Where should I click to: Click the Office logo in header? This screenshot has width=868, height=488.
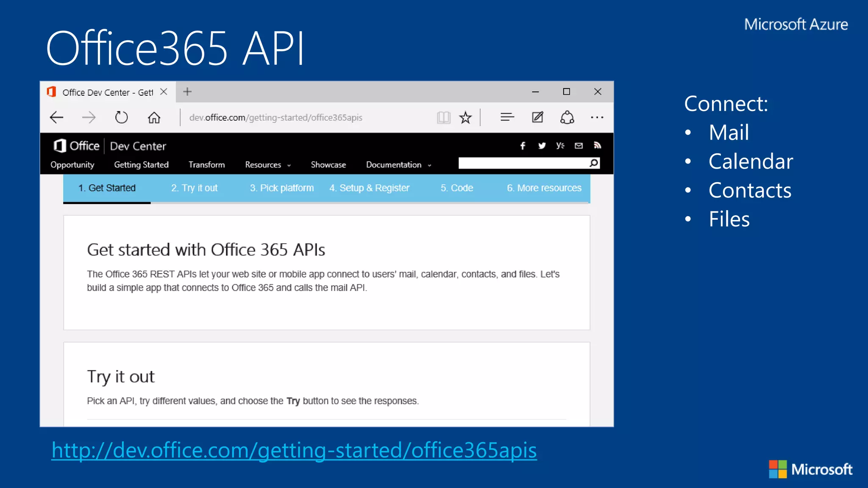76,146
